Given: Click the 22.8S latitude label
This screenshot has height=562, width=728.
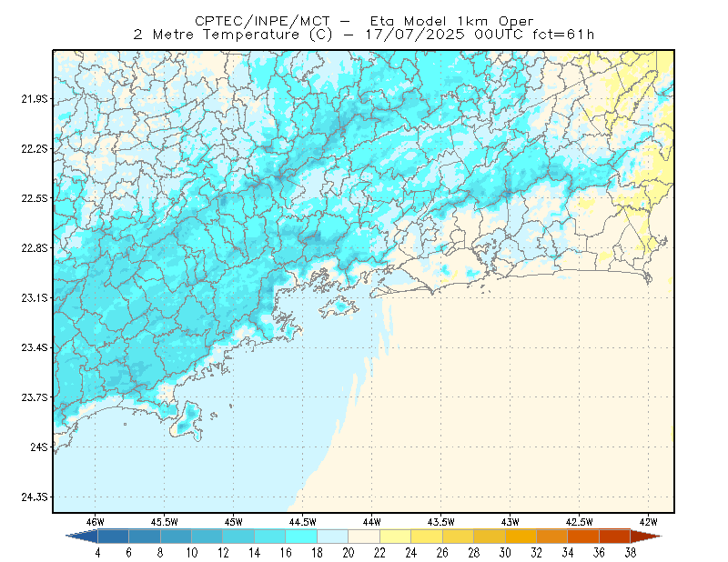Looking at the screenshot, I should point(34,248).
